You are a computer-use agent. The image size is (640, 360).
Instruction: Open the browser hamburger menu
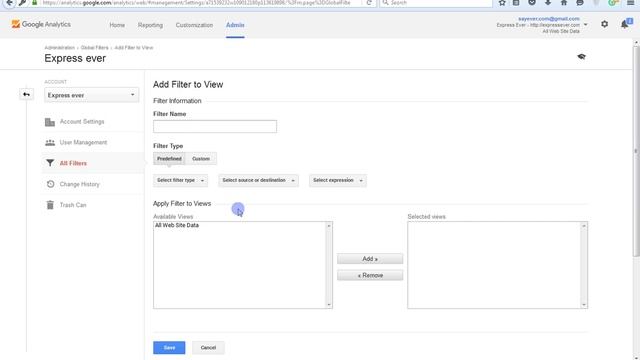click(x=631, y=3)
